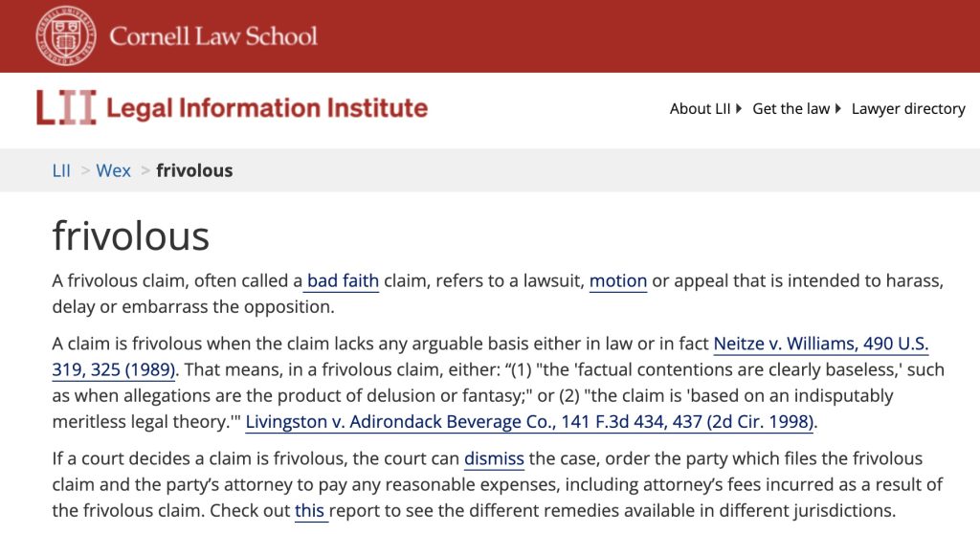This screenshot has width=980, height=534.
Task: Click the frivolous breadcrumb item
Action: pyautogui.click(x=194, y=170)
